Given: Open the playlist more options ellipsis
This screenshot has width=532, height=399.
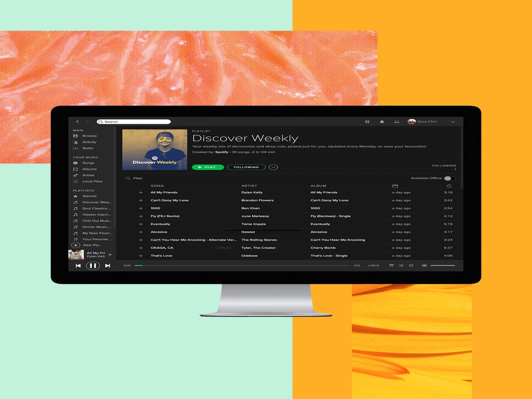Looking at the screenshot, I should click(x=274, y=167).
